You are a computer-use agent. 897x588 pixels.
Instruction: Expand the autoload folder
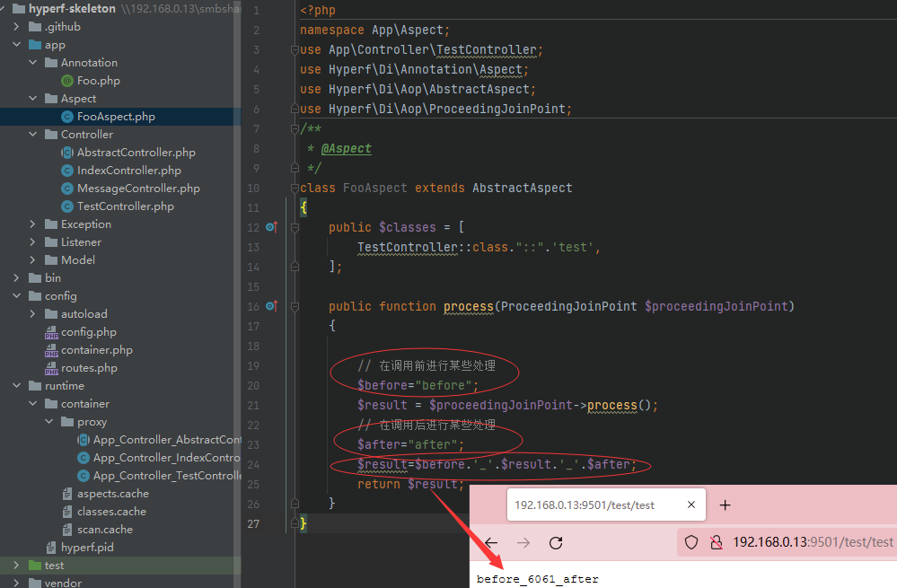(x=32, y=314)
